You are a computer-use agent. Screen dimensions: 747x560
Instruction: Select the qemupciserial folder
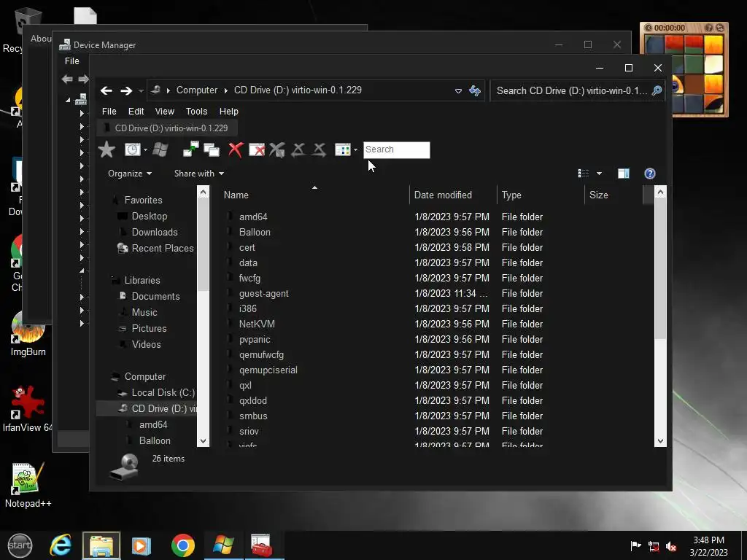pyautogui.click(x=268, y=370)
